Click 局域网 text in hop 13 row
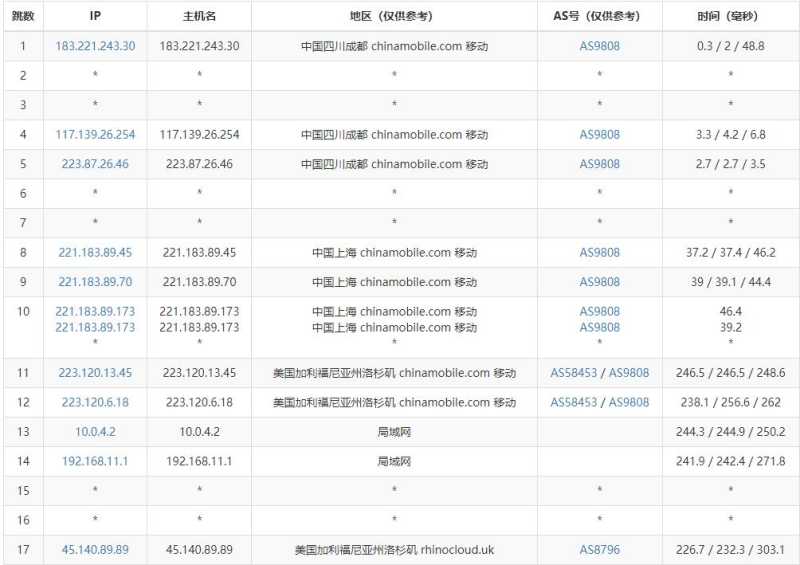The height and width of the screenshot is (565, 800). (394, 432)
